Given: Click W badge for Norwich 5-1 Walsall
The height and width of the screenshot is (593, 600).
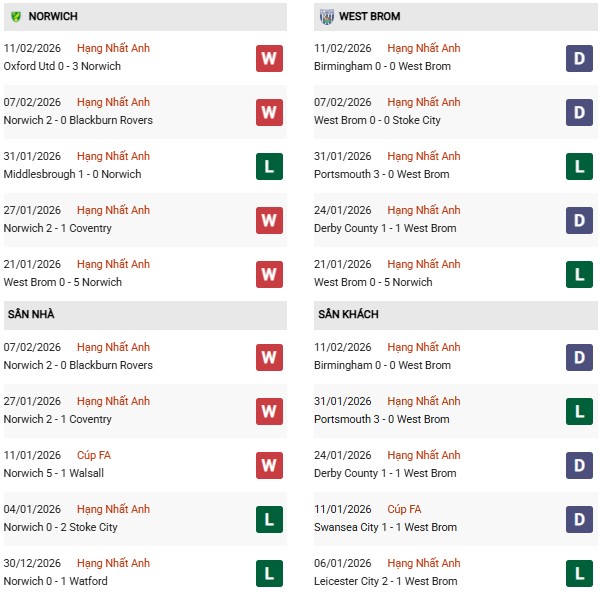Looking at the screenshot, I should tap(269, 465).
